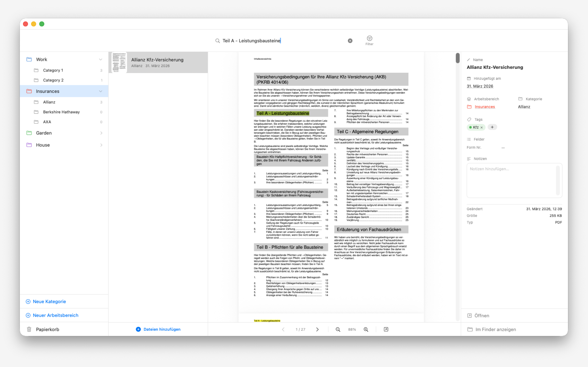This screenshot has height=367, width=588.
Task: Add a new tag with the plus icon
Action: coord(492,127)
